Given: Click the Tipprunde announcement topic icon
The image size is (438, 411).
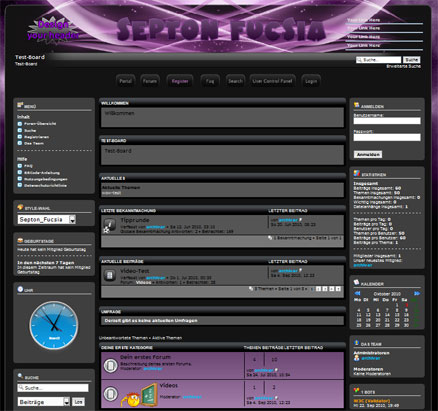Looking at the screenshot, I should coord(109,224).
